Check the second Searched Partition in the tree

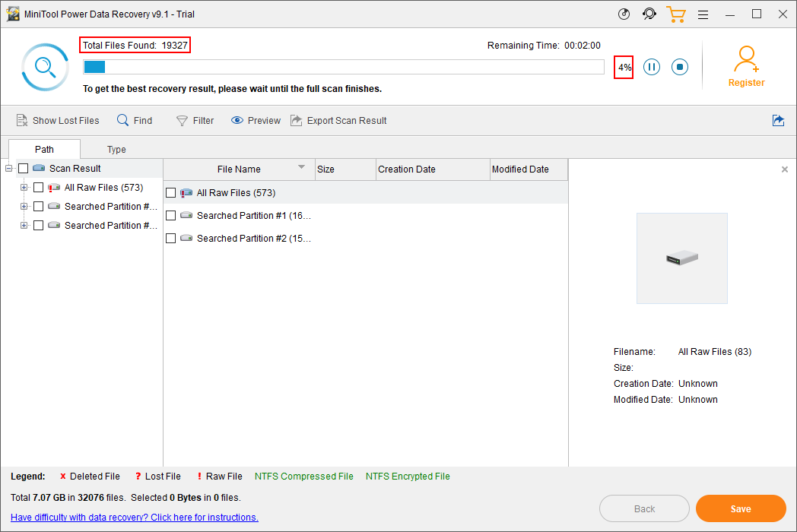[38, 225]
